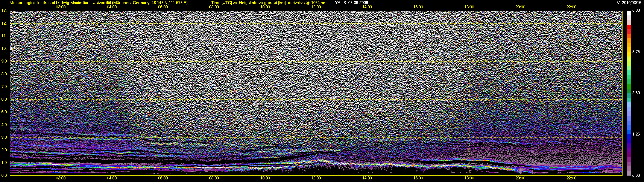Viewport: 644px width, 182px height.
Task: Click the 04:00 label on the bottom time axis
Action: point(112,178)
